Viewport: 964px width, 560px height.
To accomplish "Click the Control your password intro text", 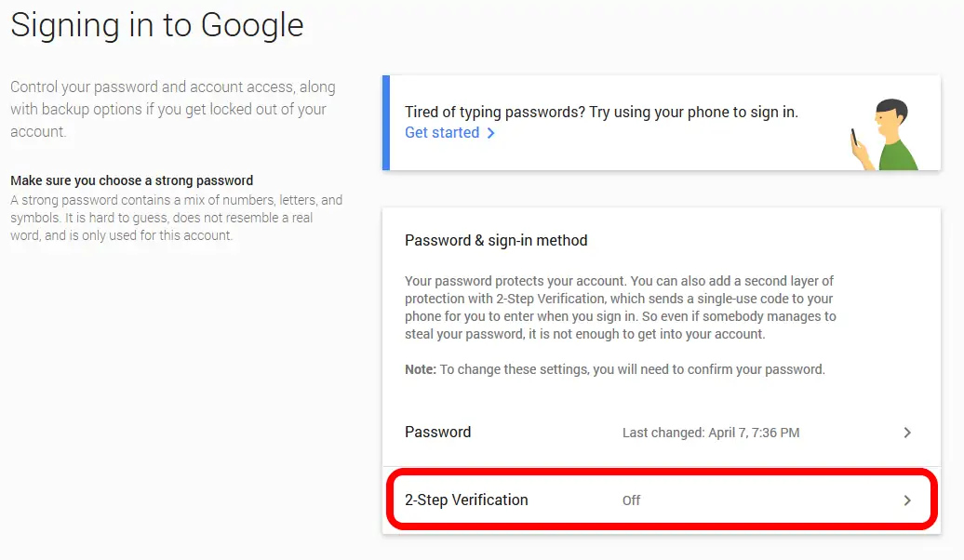I will pos(173,110).
